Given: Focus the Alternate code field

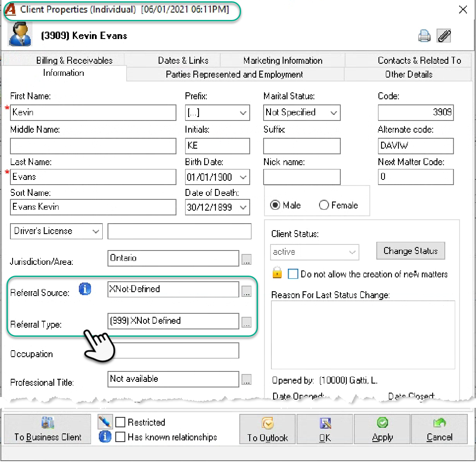Looking at the screenshot, I should pos(416,146).
